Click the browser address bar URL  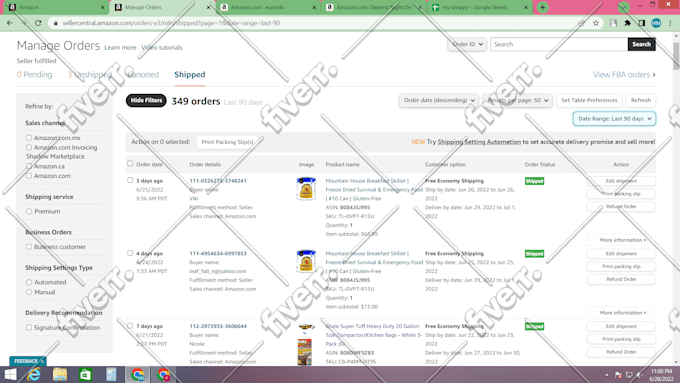[x=171, y=23]
